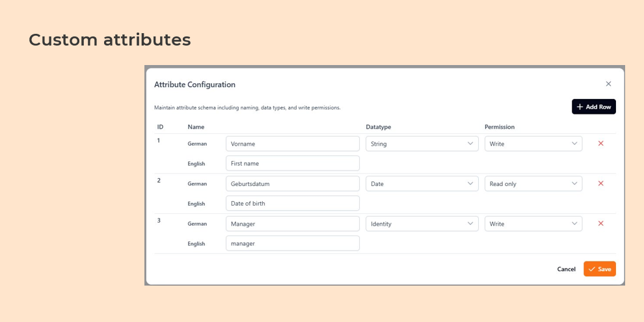644x322 pixels.
Task: Cancel the attribute configuration changes
Action: click(566, 269)
